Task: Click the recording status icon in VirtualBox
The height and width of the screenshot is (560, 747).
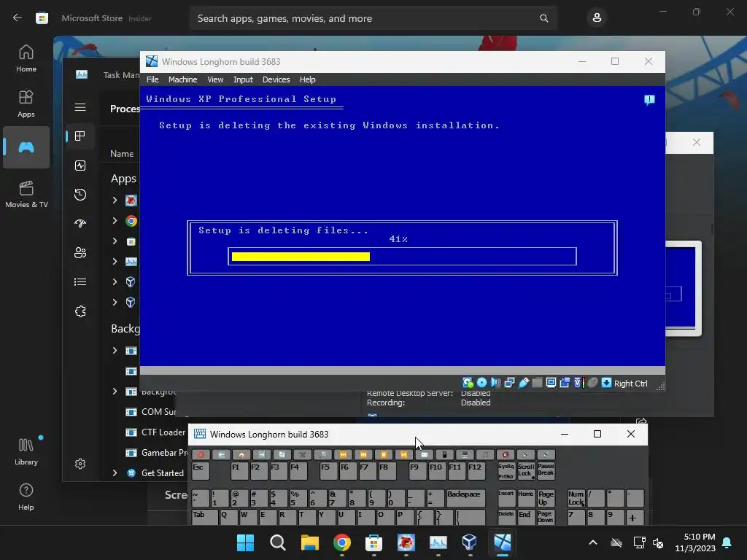Action: pos(565,383)
